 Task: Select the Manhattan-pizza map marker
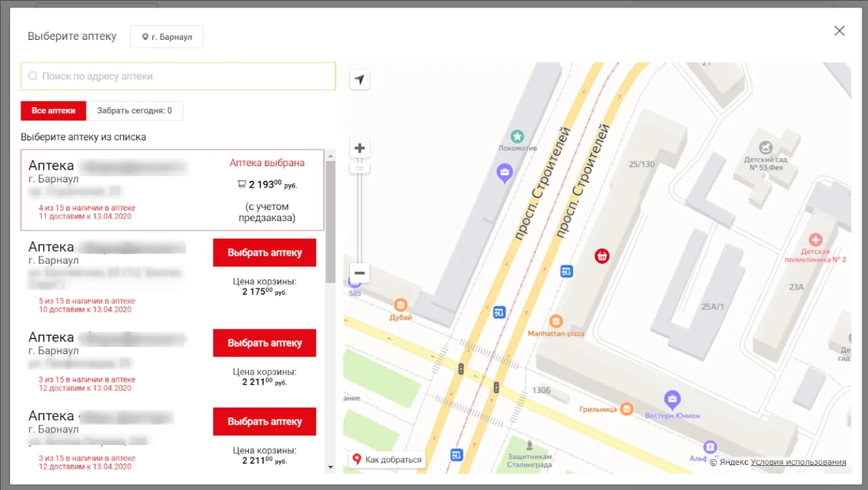(x=556, y=321)
